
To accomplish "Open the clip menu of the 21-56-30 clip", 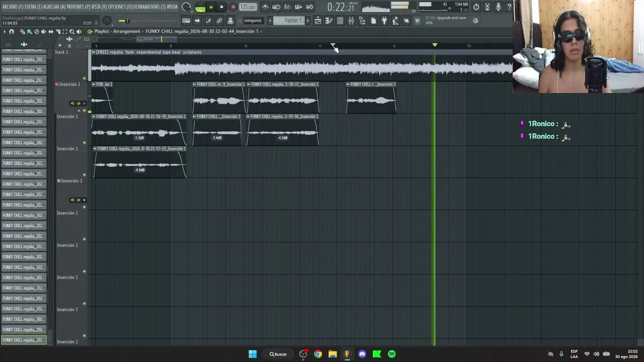I will pyautogui.click(x=94, y=117).
